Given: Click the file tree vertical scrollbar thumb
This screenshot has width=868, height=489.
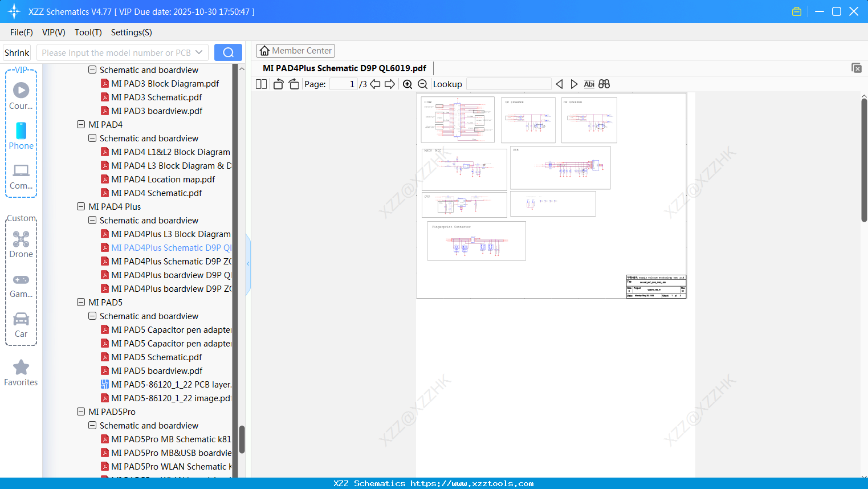Looking at the screenshot, I should point(242,439).
